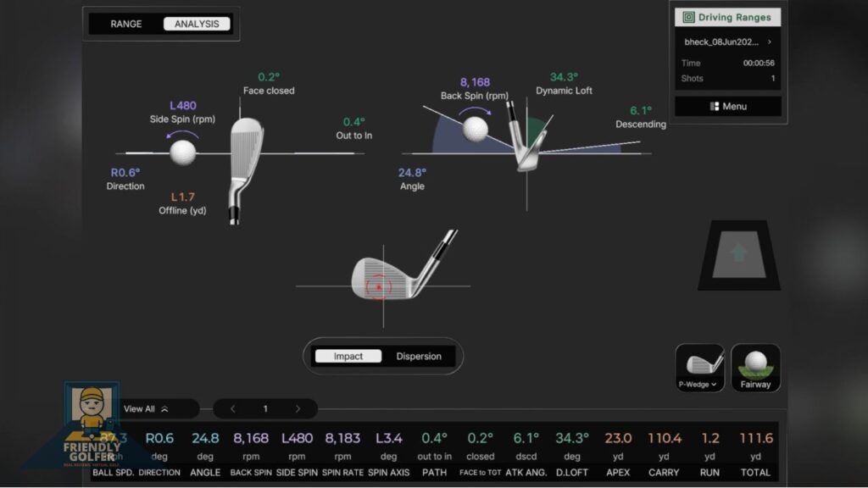
Task: Click the D.LOFT 34.3° stat
Action: click(572, 454)
